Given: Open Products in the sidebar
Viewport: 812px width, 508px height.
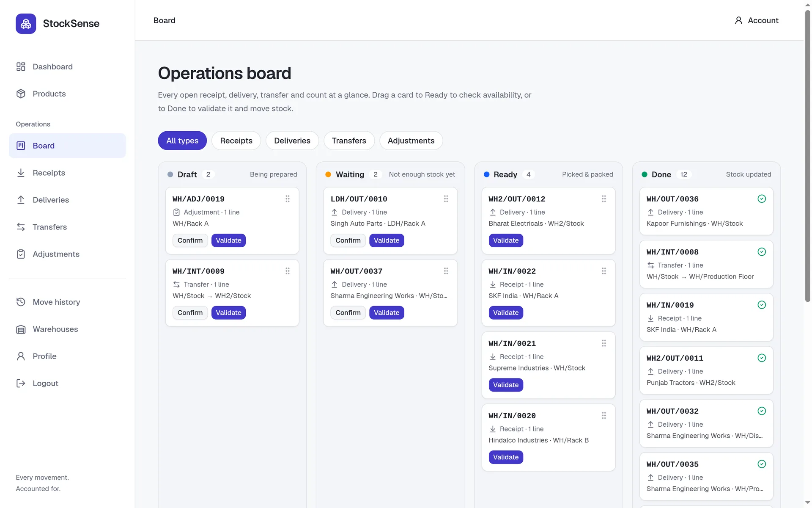Looking at the screenshot, I should (x=67, y=94).
